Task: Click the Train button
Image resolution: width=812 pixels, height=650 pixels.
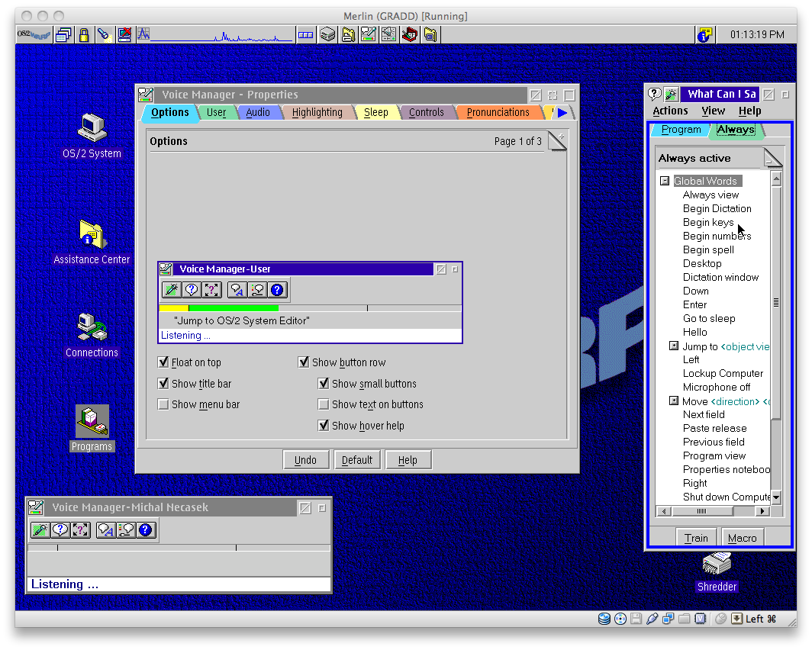Action: 696,538
